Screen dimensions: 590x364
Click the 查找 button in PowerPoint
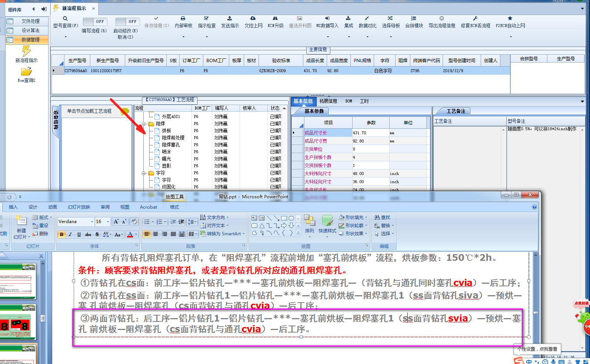[x=382, y=218]
